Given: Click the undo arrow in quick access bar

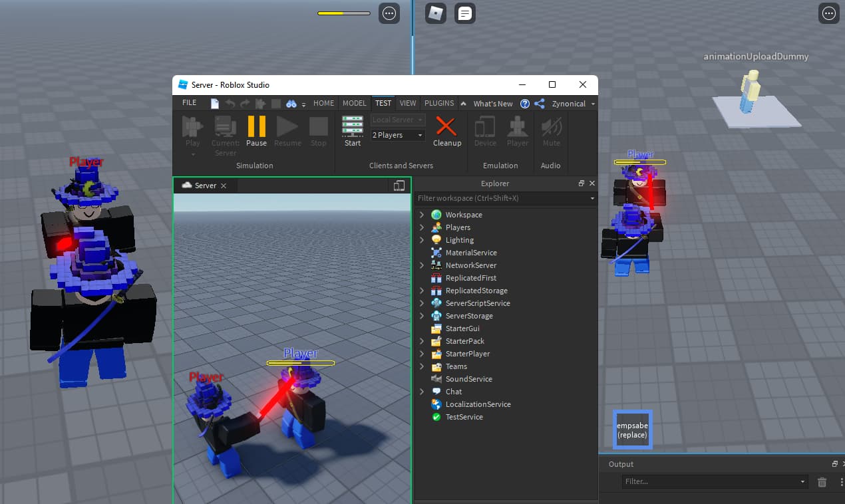Looking at the screenshot, I should pos(230,103).
